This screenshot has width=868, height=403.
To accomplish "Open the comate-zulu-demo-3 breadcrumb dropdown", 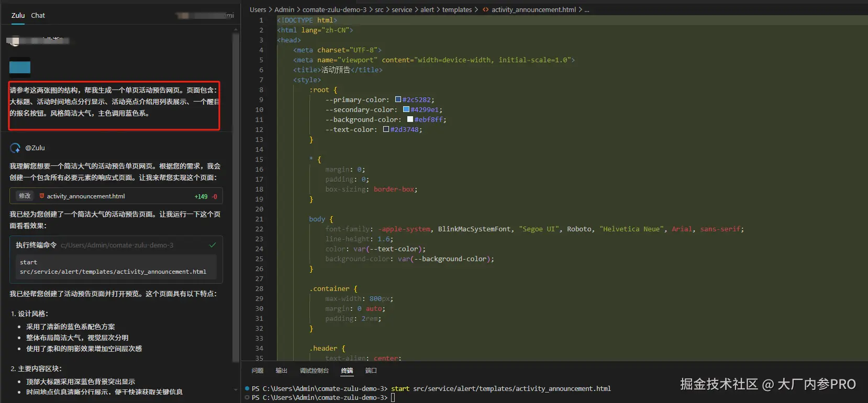I will 334,9.
